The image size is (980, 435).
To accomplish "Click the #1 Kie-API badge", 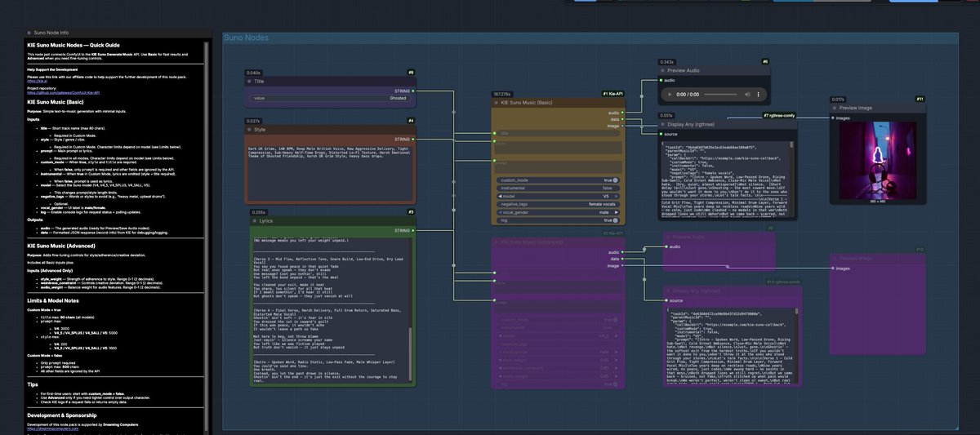I will pos(612,94).
